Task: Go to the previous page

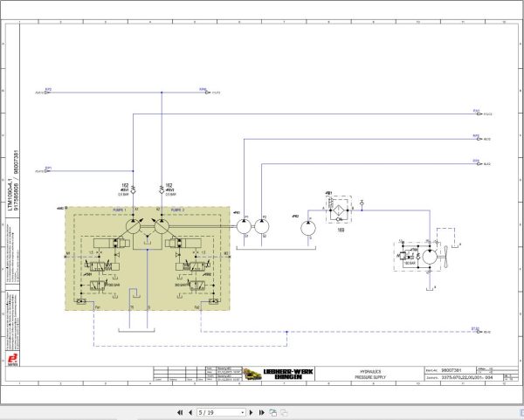Action: coord(190,413)
